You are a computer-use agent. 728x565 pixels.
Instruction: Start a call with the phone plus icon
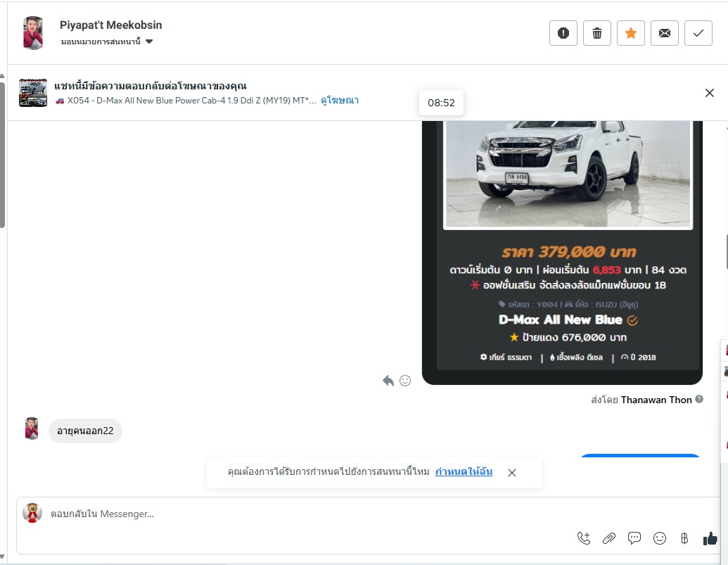point(584,538)
